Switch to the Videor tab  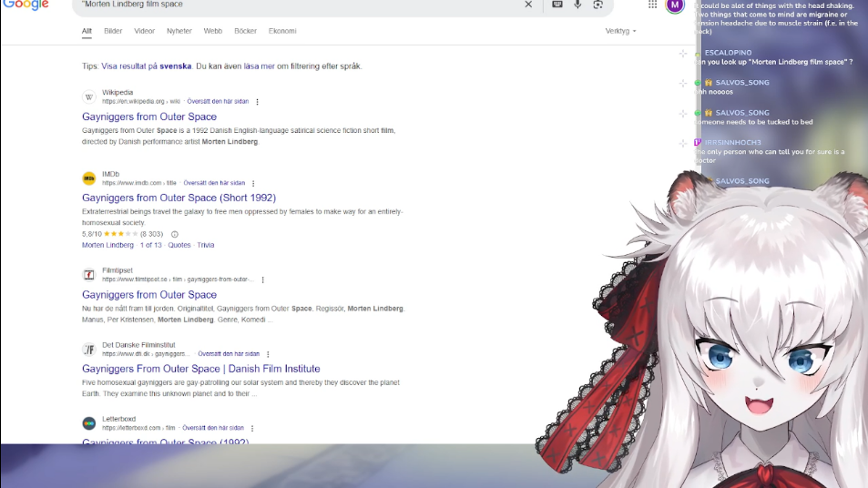[x=145, y=31]
